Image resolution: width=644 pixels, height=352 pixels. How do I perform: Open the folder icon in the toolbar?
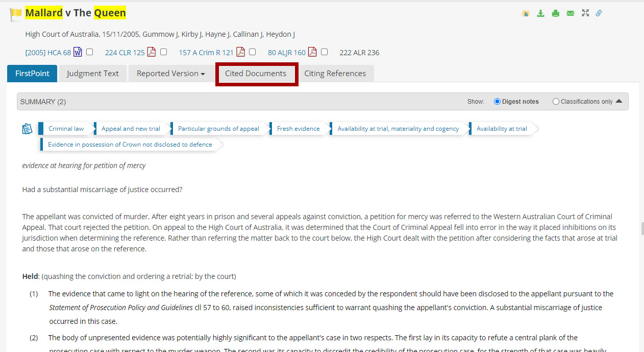[526, 13]
